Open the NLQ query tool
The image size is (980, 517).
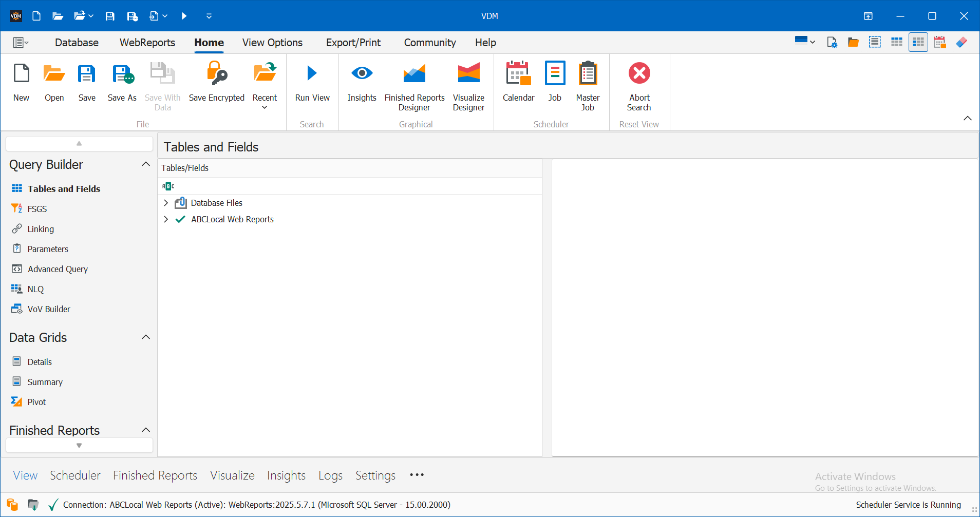click(x=34, y=289)
